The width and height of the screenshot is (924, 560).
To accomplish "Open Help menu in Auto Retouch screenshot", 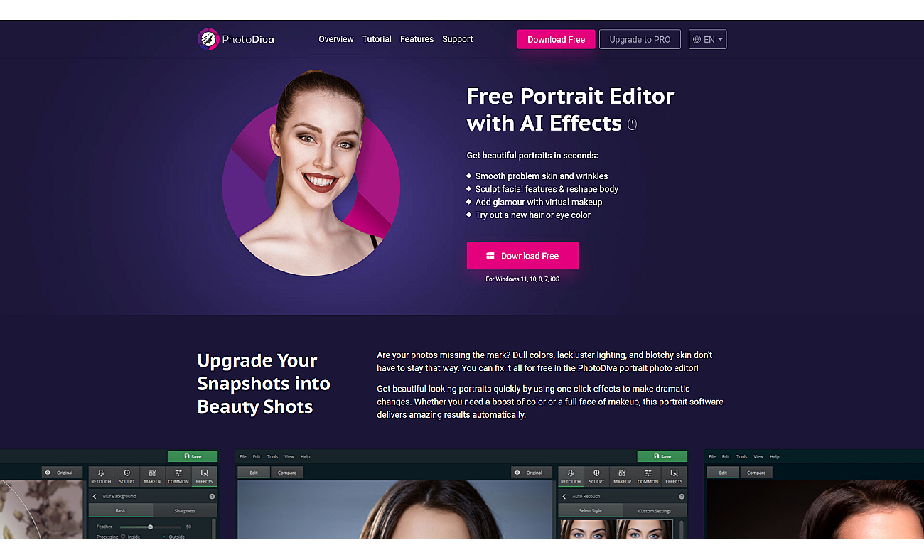I will click(x=306, y=456).
